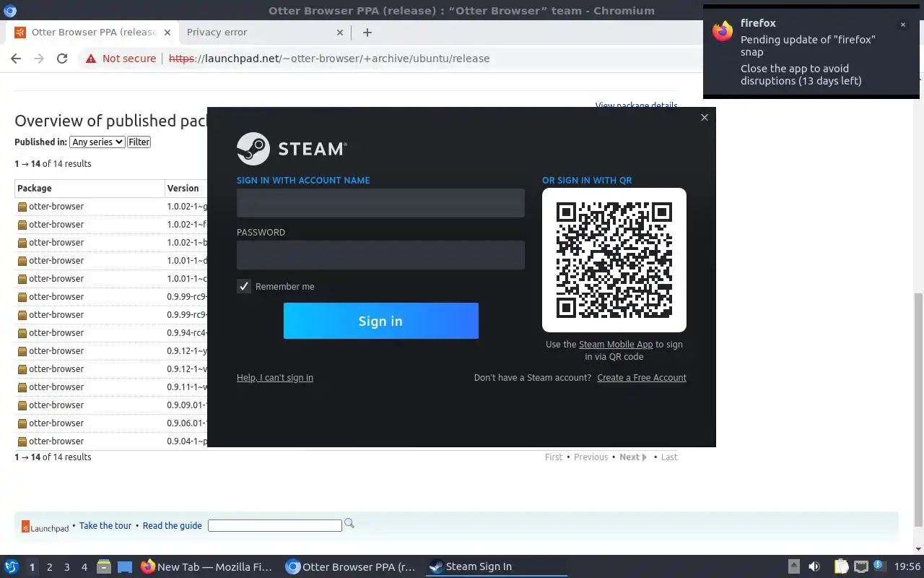
Task: Switch to workspace 1
Action: [32, 567]
